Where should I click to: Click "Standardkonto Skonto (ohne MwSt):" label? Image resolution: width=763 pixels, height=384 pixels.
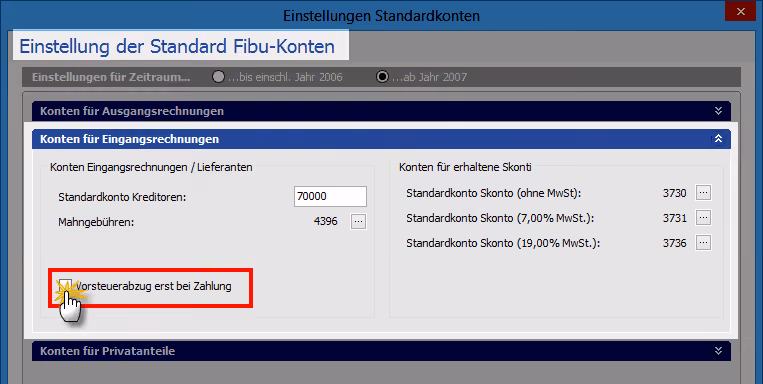pyautogui.click(x=494, y=193)
